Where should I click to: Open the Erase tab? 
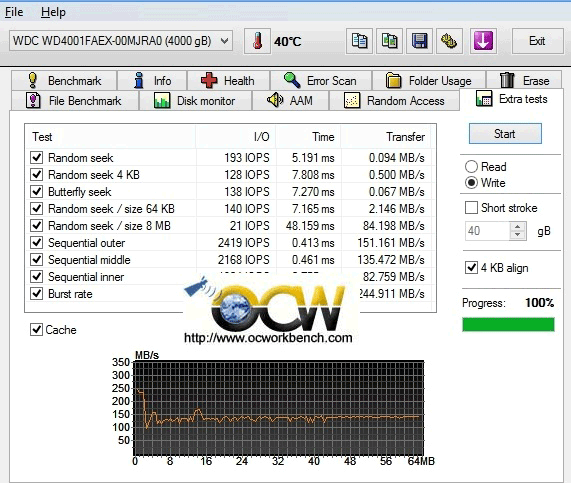coord(525,80)
